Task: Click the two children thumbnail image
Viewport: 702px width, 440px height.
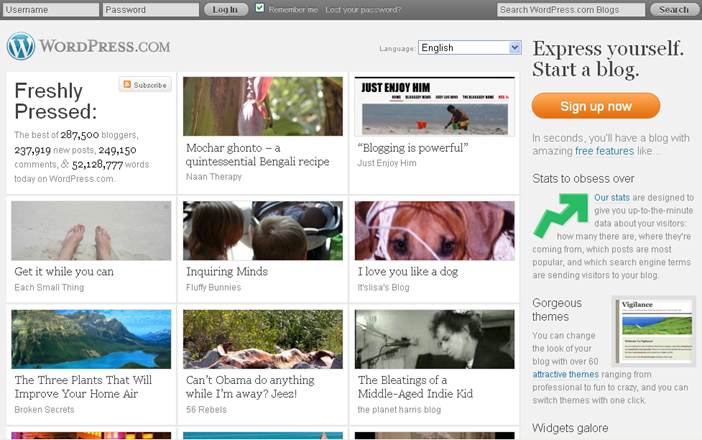Action: click(x=263, y=231)
